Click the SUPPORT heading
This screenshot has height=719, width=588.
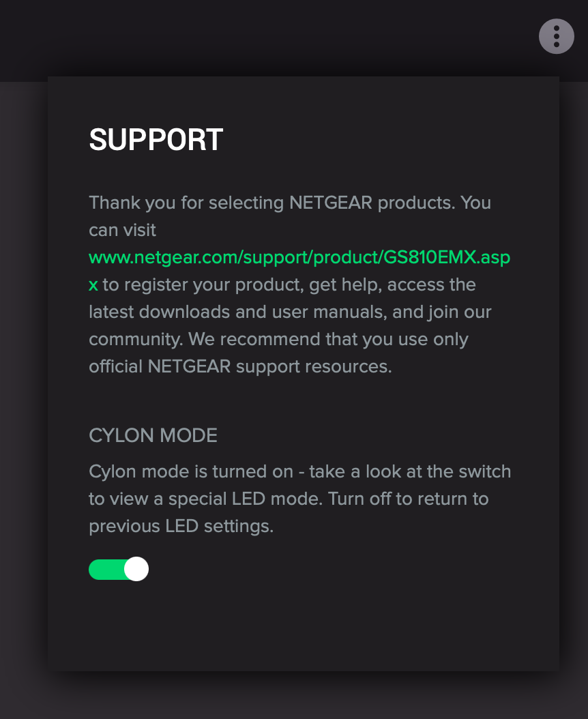[156, 139]
